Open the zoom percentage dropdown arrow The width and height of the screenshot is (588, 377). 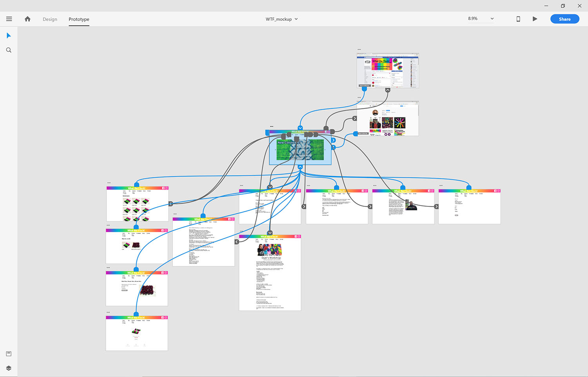point(492,19)
